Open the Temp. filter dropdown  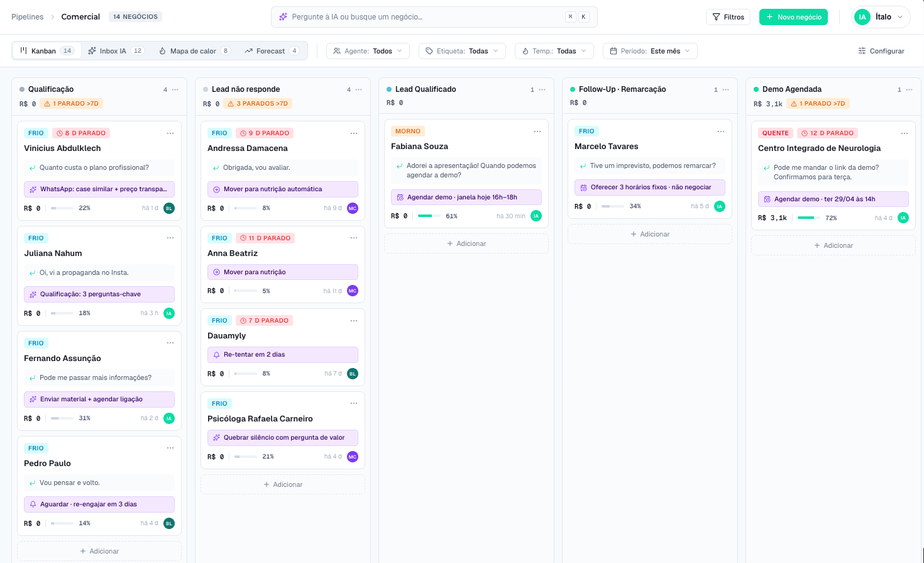(554, 51)
